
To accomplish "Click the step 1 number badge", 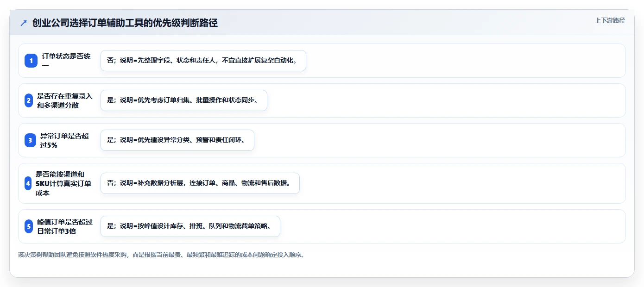I will point(31,61).
